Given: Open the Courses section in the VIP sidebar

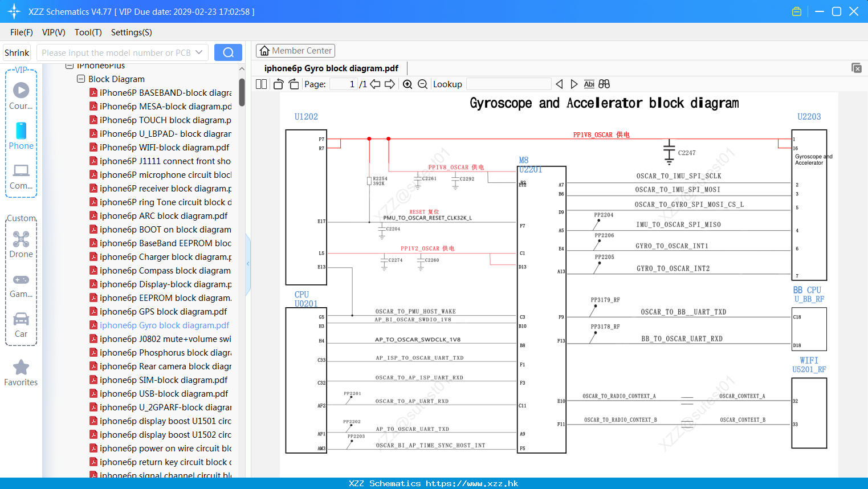Looking at the screenshot, I should pyautogui.click(x=21, y=96).
